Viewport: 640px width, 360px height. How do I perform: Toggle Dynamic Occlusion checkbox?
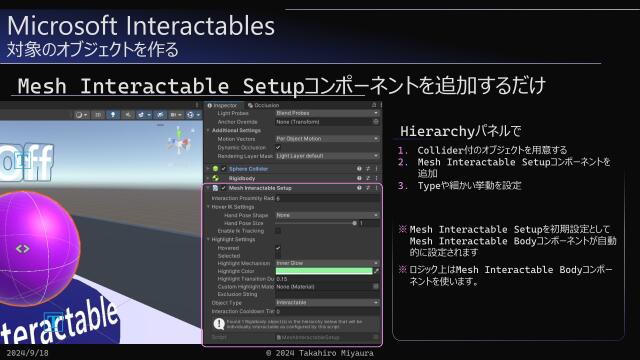click(278, 147)
